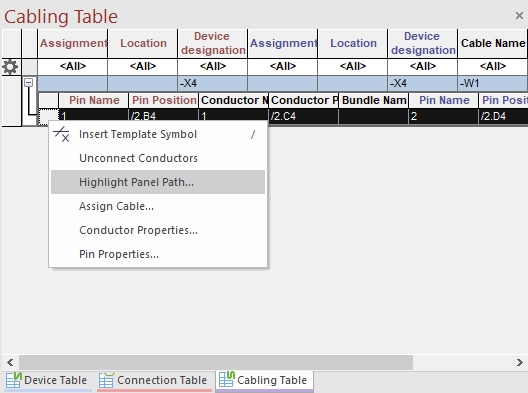
Task: Open the blue Assignment <All> filter
Action: (283, 66)
